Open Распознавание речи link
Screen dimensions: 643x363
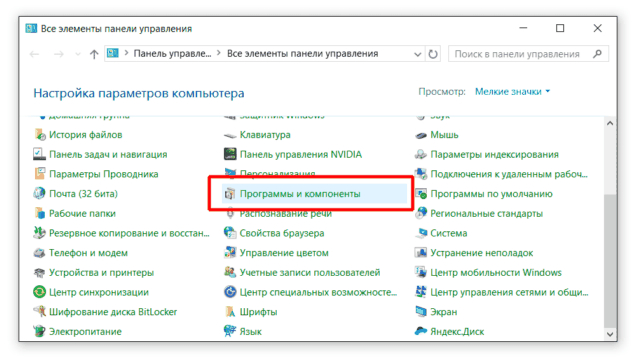click(x=286, y=214)
